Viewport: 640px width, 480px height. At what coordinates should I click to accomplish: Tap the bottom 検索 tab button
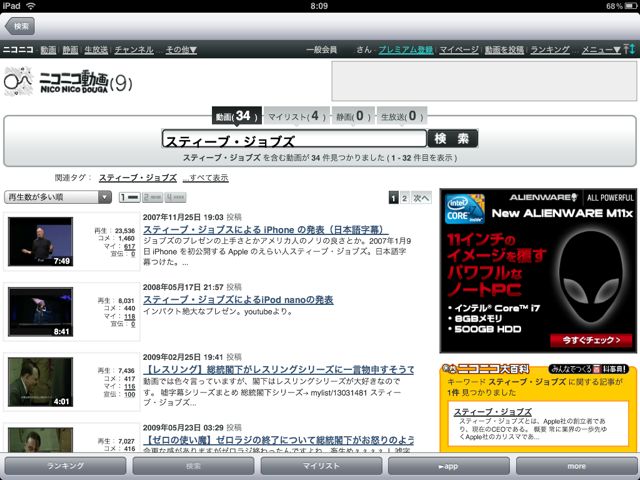tap(193, 466)
